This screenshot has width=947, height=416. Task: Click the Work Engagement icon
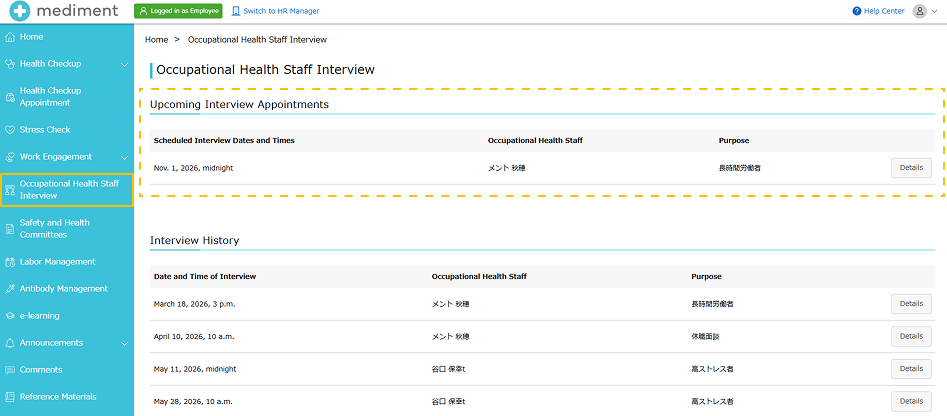coord(9,157)
